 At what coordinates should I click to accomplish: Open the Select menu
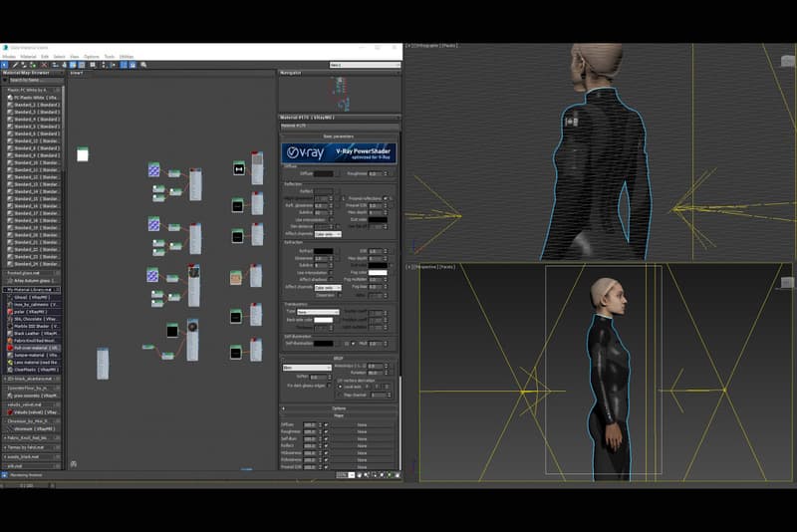point(60,57)
